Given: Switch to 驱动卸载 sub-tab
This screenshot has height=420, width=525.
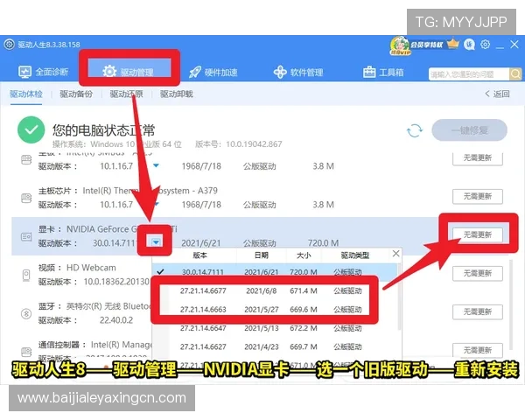Looking at the screenshot, I should tap(177, 94).
